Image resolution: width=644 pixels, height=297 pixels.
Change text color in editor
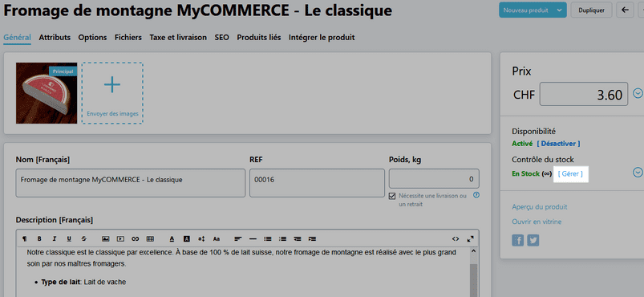click(172, 238)
